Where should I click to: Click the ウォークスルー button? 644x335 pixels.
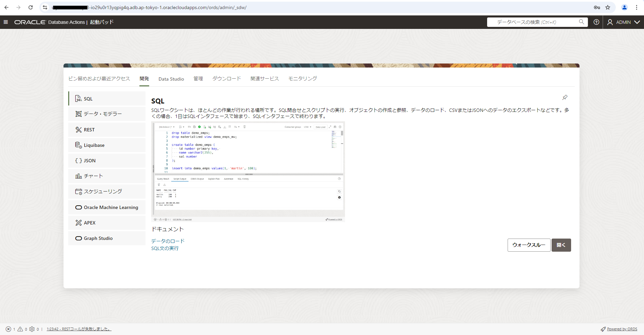tap(529, 245)
